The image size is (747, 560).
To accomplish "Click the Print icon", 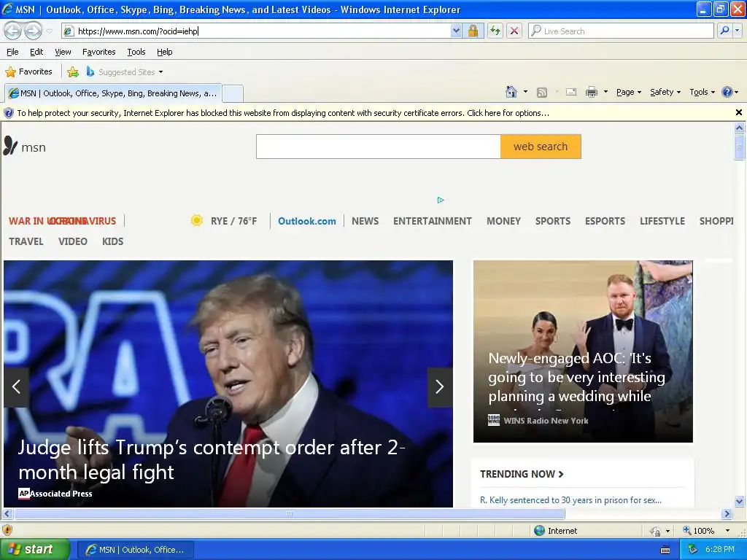I will pos(591,92).
